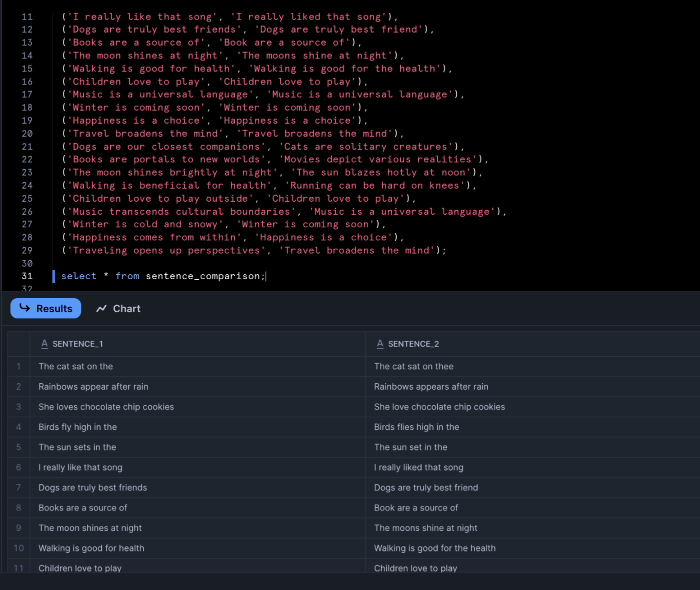Screen dimensions: 700x590
Task: Click the Chart line icon
Action: pos(101,309)
